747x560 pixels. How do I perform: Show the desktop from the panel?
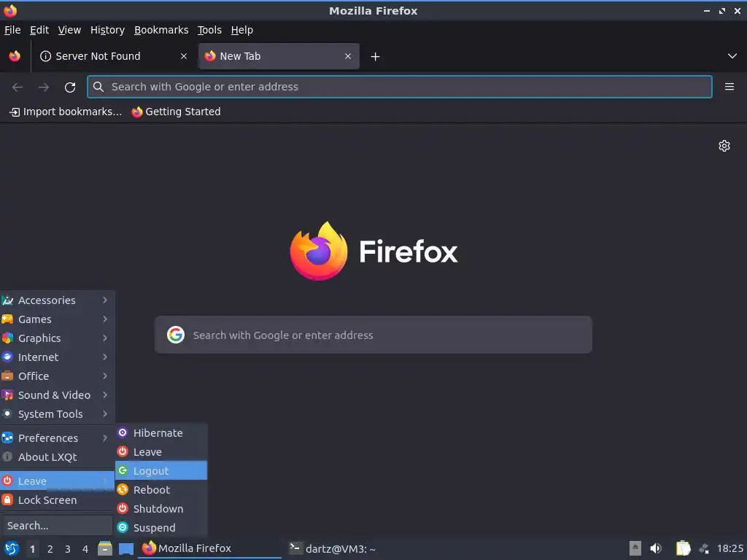point(125,549)
